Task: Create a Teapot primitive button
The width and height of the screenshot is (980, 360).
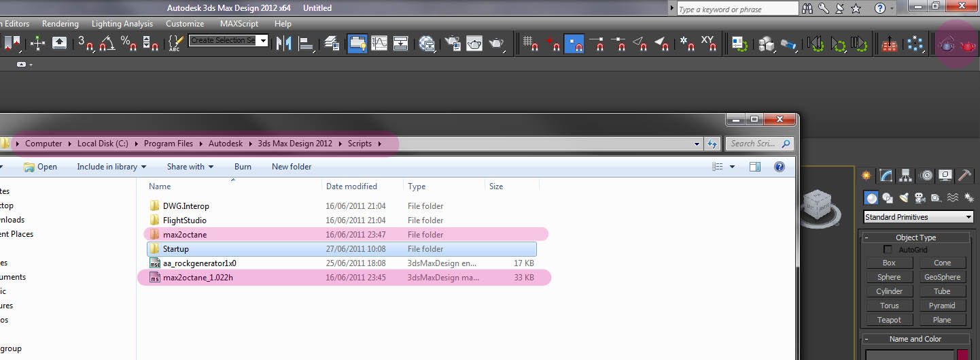Action: (889, 320)
